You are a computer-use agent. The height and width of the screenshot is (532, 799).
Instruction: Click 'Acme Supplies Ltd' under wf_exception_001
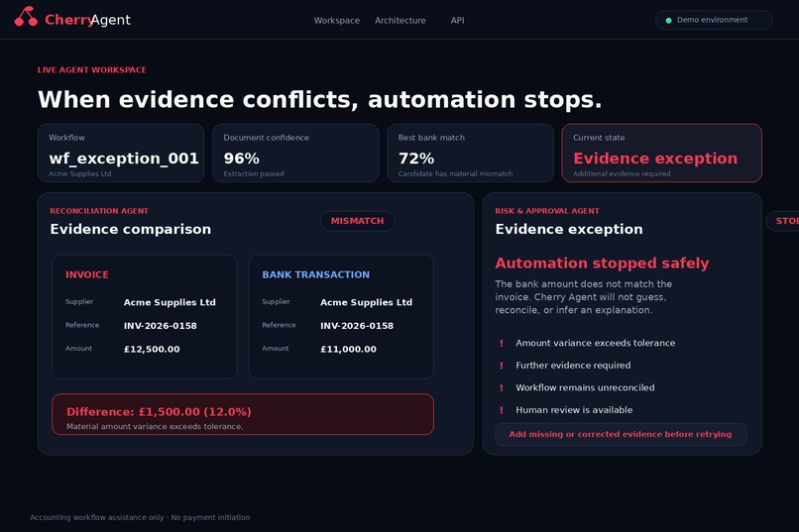80,173
